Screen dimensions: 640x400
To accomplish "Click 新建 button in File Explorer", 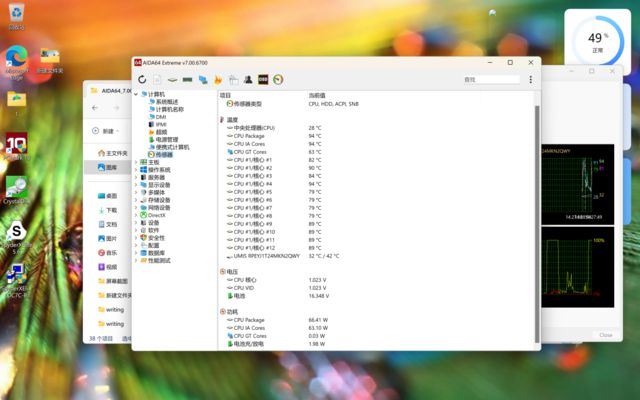I will pos(106,131).
